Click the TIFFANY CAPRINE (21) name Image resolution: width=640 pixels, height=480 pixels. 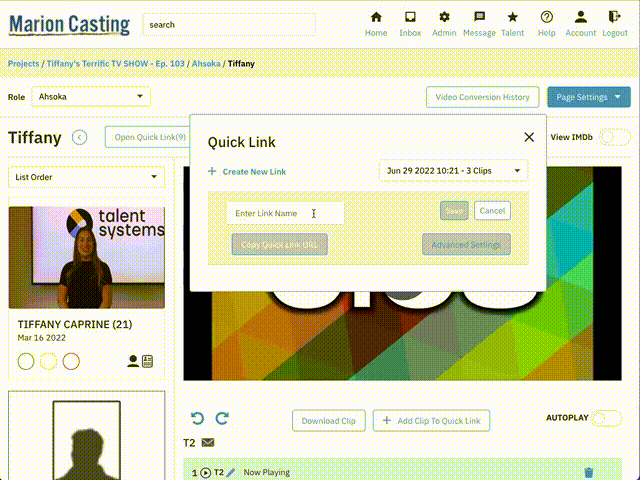coord(75,324)
